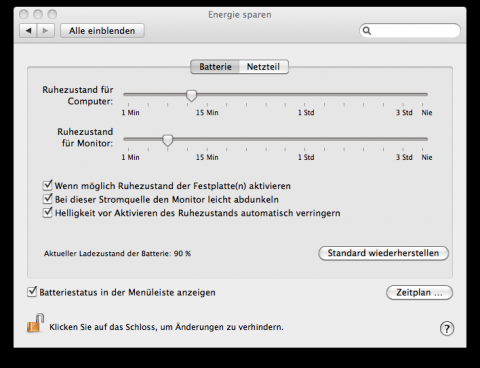Toggle Monitor leicht abdunkeln checkbox
Viewport: 480px width, 368px height.
48,199
